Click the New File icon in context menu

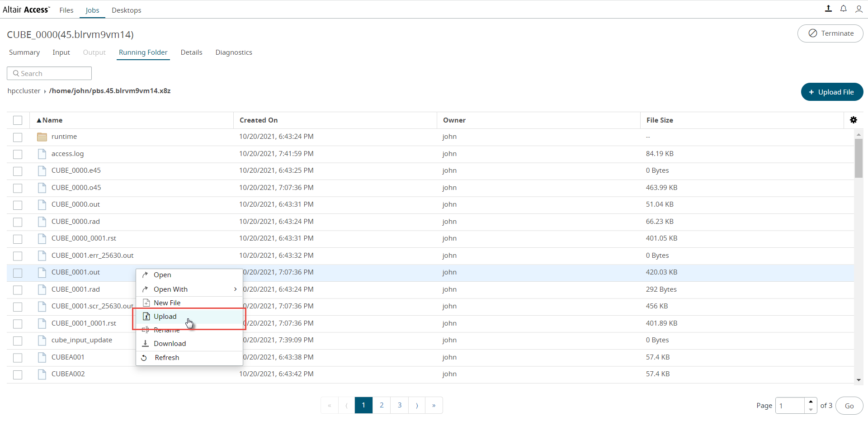[x=146, y=303]
